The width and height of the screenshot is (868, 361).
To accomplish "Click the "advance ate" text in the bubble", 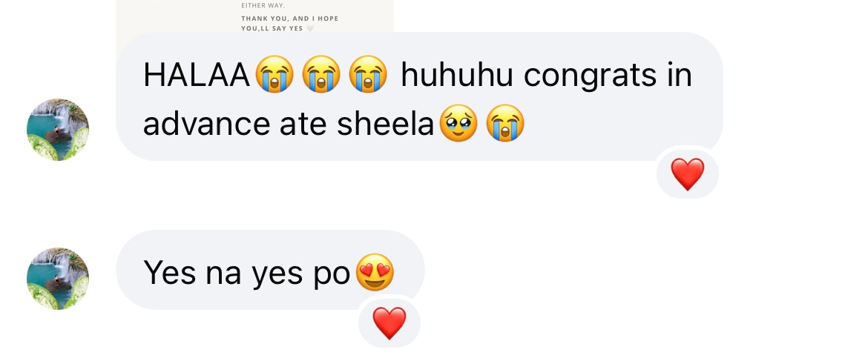I will (x=237, y=124).
